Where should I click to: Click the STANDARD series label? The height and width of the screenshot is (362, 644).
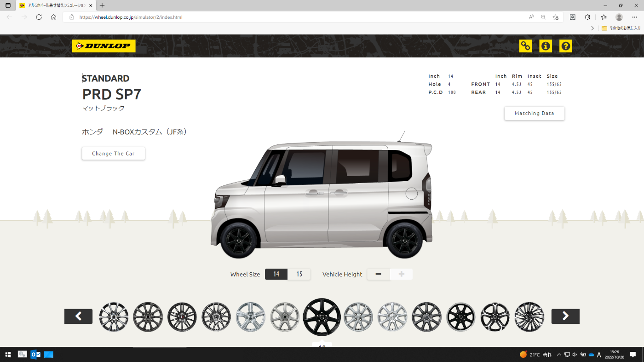[106, 78]
